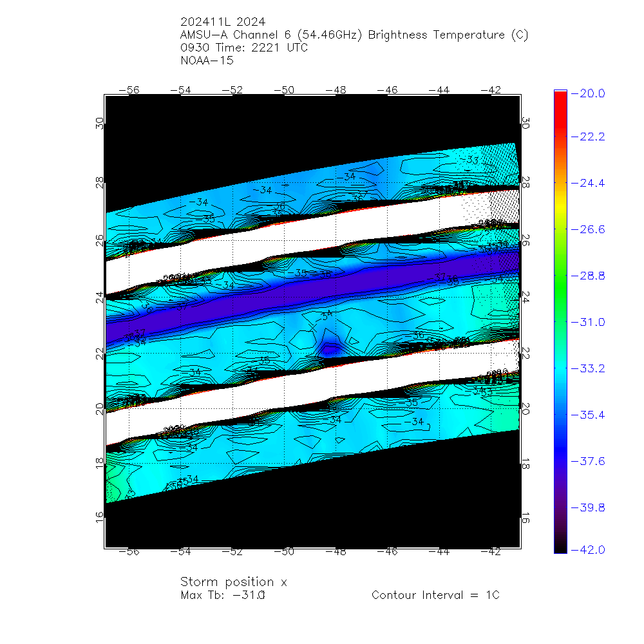Click the -50 longitude label on top axis
644x644 pixels.
tap(286, 90)
